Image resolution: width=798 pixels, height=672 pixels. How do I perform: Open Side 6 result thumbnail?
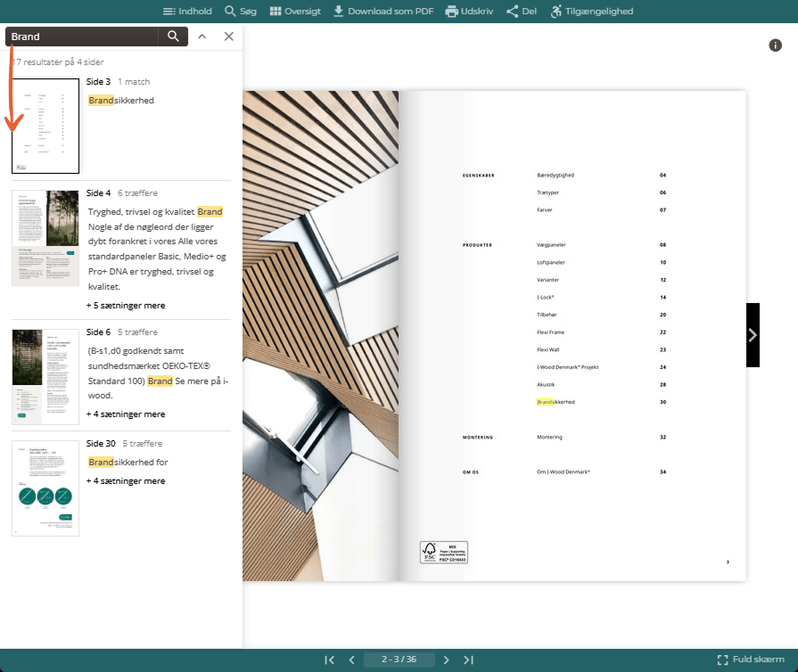coord(45,376)
